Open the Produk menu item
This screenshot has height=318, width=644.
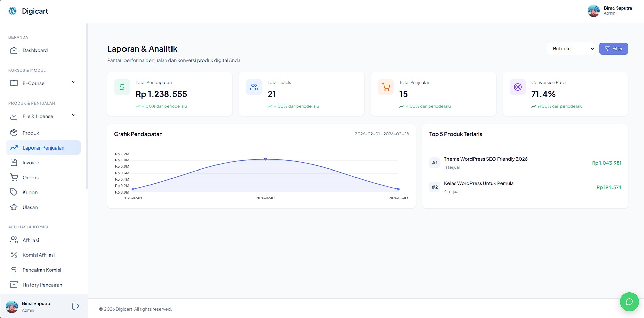(31, 133)
